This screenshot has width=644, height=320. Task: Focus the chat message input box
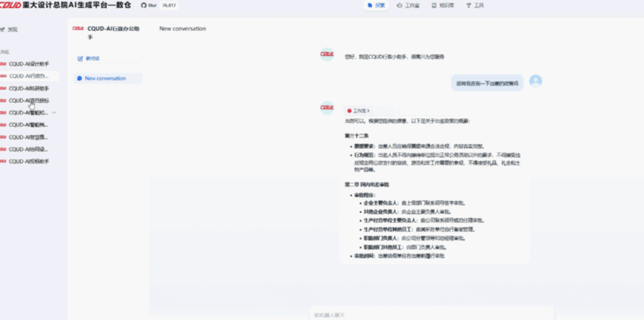pyautogui.click(x=431, y=314)
